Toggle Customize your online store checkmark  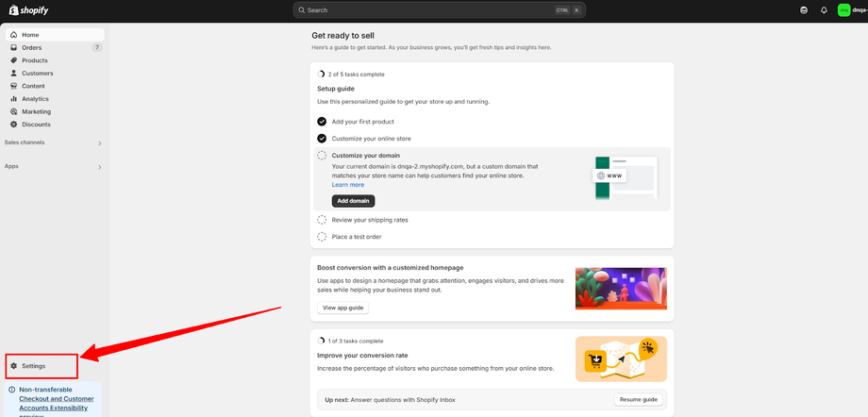point(322,139)
